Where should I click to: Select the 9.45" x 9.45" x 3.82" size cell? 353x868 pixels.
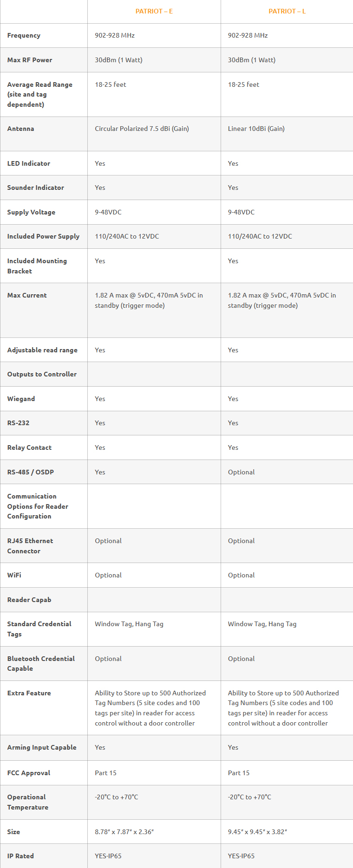[x=257, y=832]
